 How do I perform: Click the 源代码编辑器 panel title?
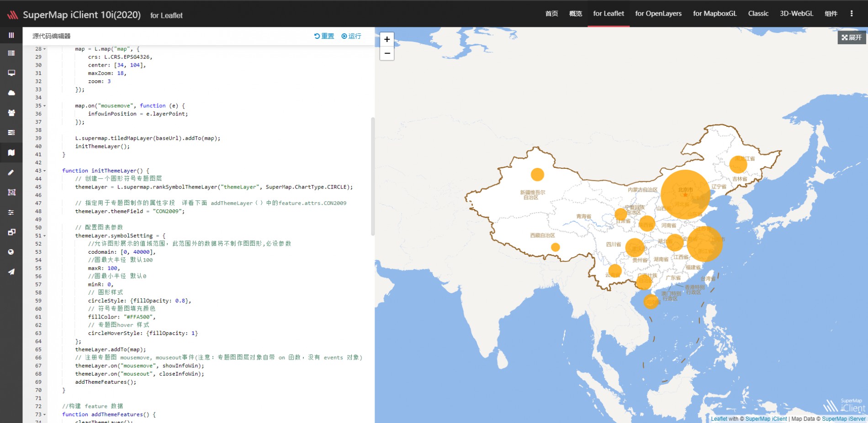(x=51, y=36)
